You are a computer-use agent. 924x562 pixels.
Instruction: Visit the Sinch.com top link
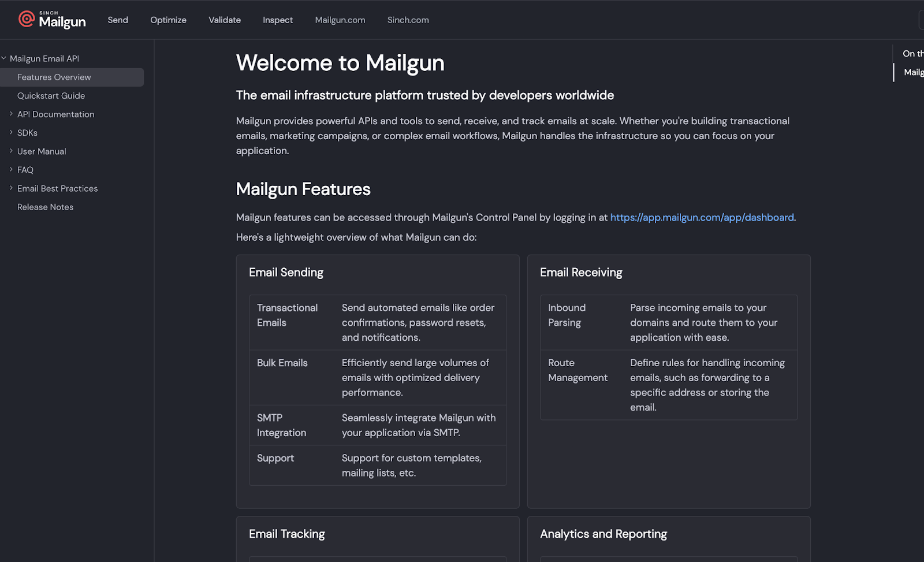pyautogui.click(x=408, y=20)
